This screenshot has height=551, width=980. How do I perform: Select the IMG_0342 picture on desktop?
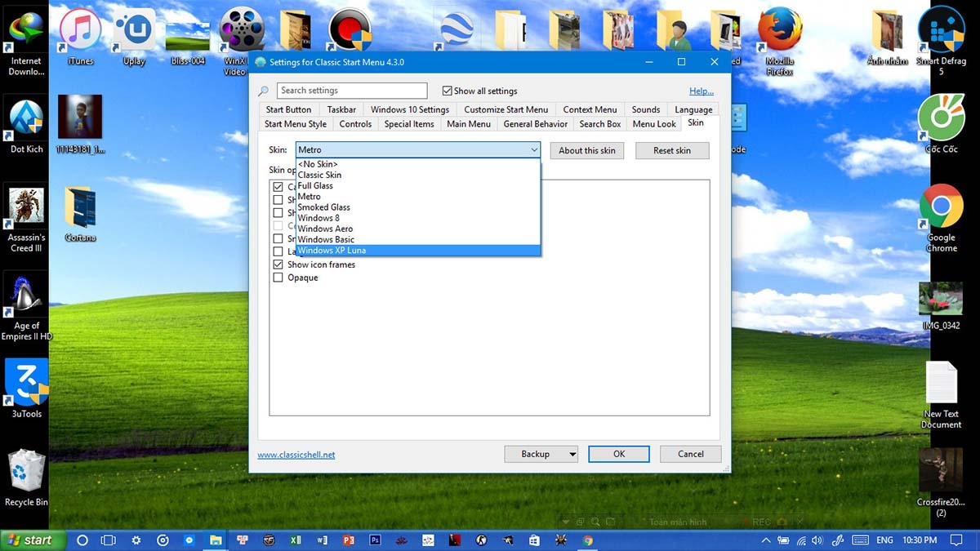pyautogui.click(x=941, y=306)
